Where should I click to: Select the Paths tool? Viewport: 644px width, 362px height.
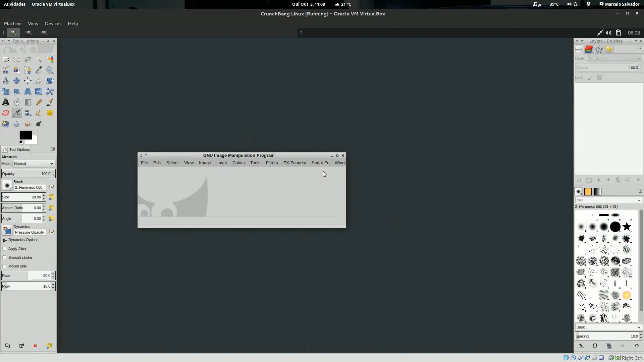tap(28, 70)
